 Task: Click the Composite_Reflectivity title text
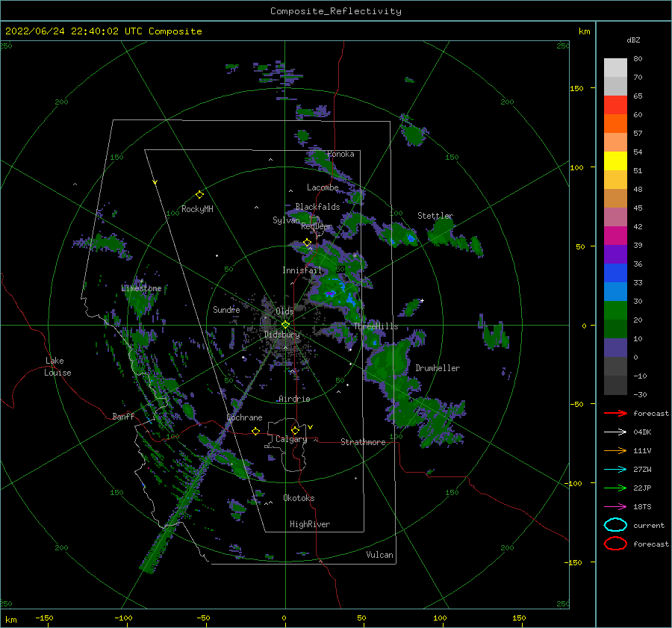pos(336,11)
